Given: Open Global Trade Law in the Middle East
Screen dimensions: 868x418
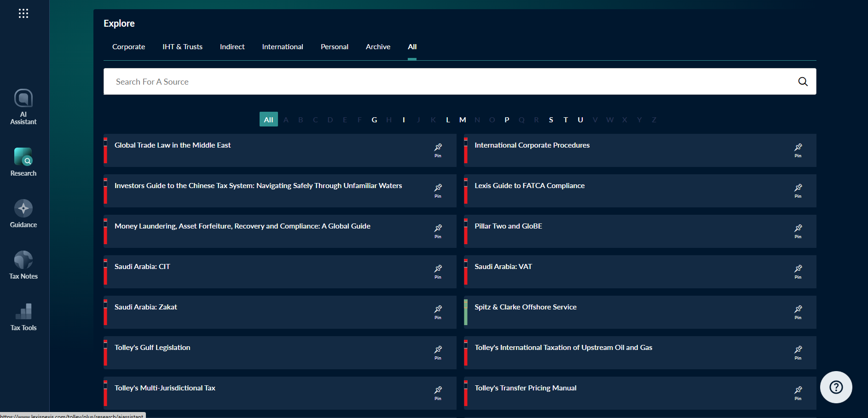Looking at the screenshot, I should tap(173, 145).
